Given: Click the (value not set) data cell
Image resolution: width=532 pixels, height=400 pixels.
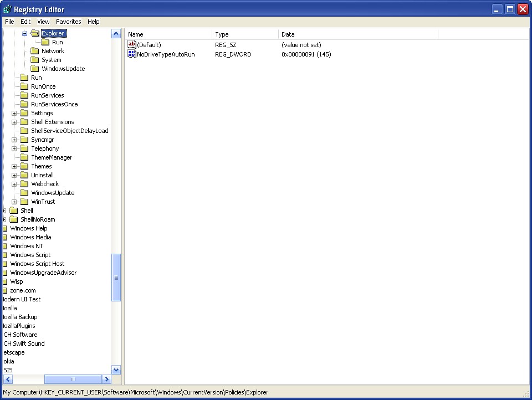Looking at the screenshot, I should pos(301,45).
